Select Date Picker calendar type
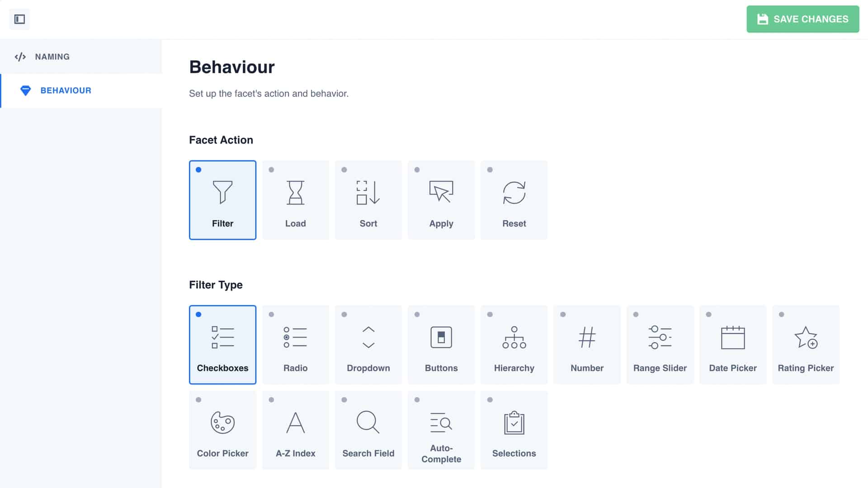Image resolution: width=868 pixels, height=488 pixels. click(733, 345)
